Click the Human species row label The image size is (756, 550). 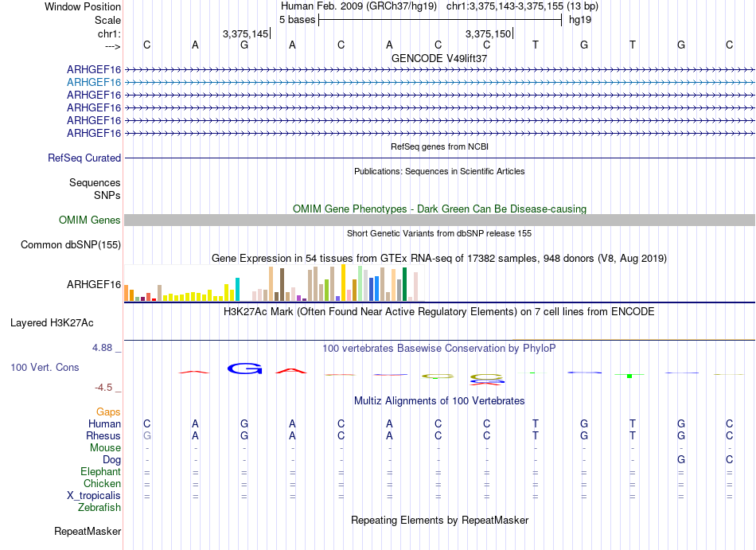click(x=104, y=424)
